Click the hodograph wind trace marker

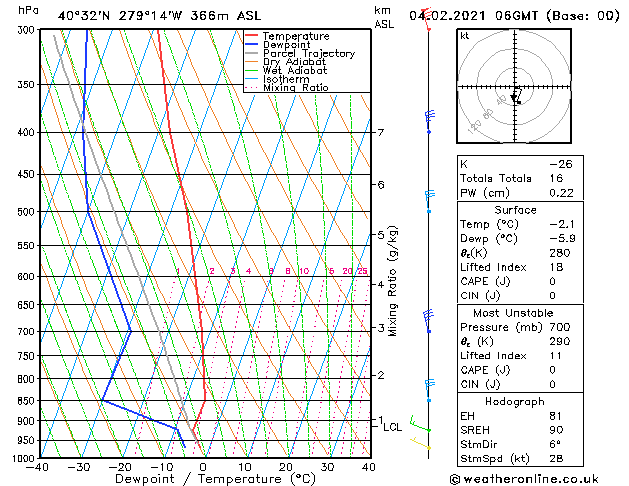click(516, 97)
